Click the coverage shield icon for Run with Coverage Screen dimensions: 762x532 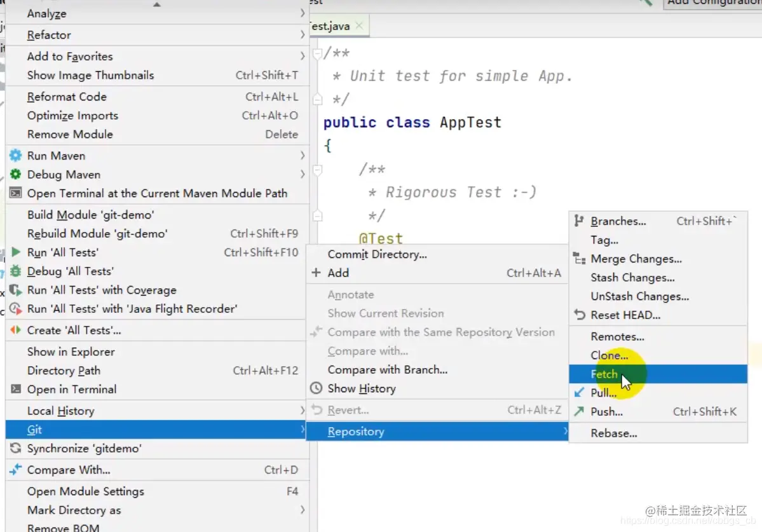click(x=15, y=290)
